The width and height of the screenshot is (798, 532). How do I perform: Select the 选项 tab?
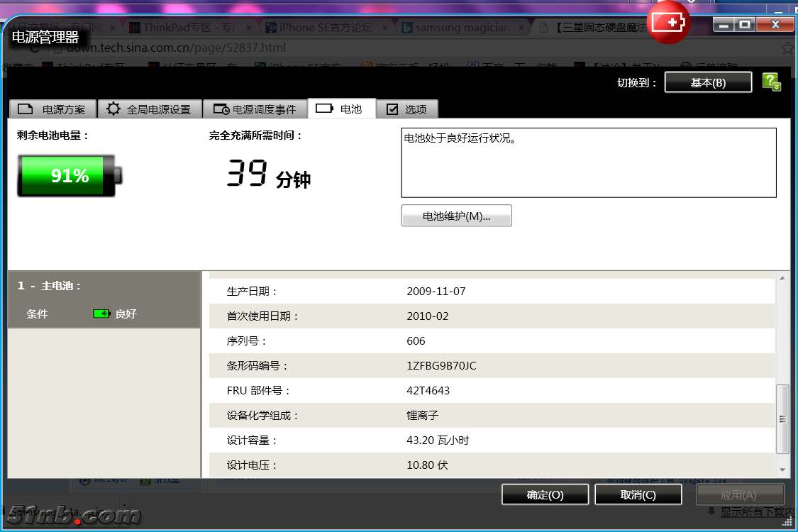tap(407, 109)
